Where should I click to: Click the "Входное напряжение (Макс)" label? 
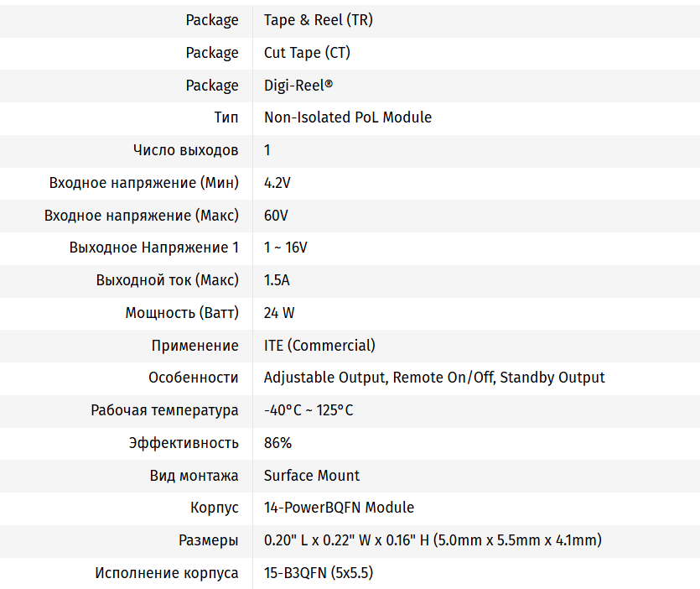tap(141, 216)
